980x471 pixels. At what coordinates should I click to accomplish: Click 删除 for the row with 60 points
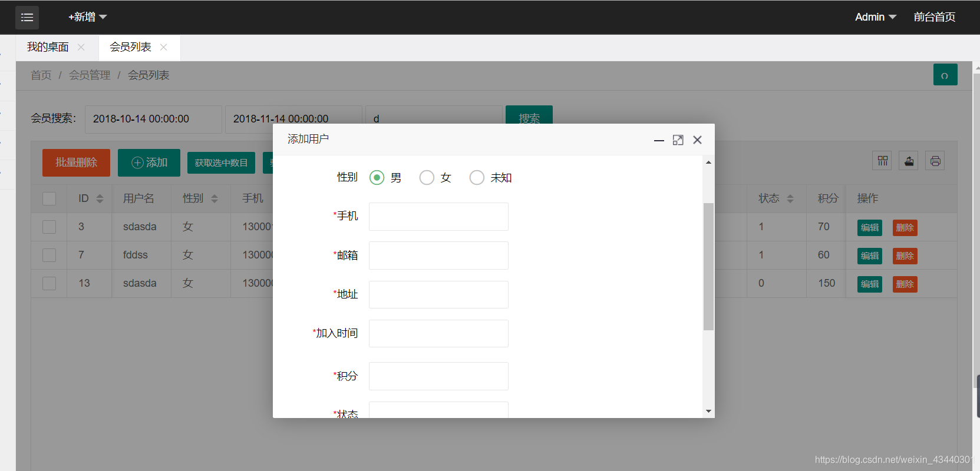point(905,256)
